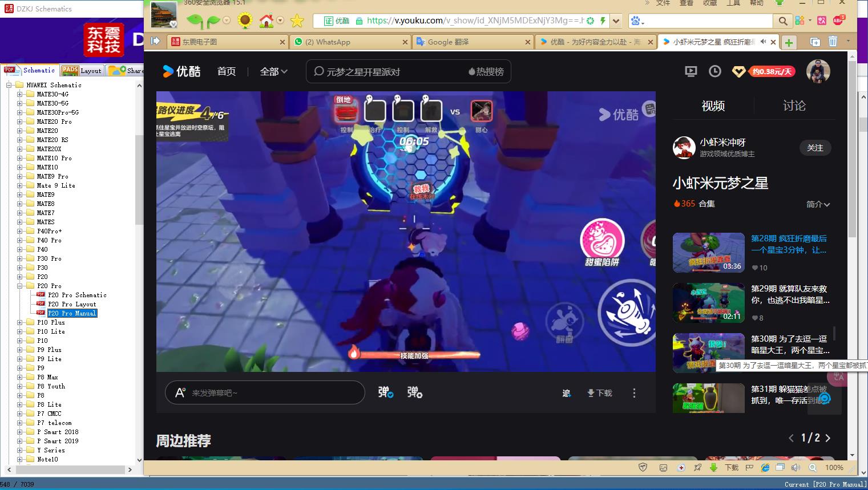Open the 第28期 episode thumbnail
Viewport: 868px width, 490px height.
pos(709,253)
